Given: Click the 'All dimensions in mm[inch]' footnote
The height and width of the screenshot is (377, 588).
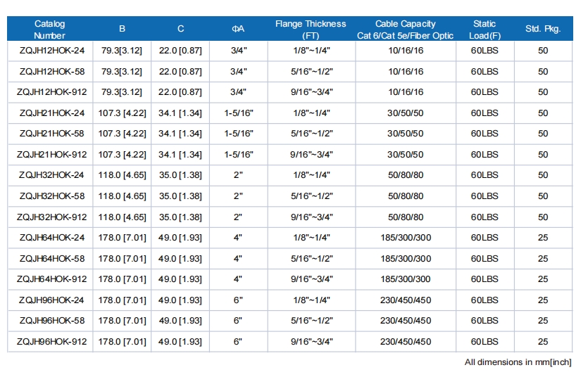Looking at the screenshot, I should pyautogui.click(x=518, y=363).
